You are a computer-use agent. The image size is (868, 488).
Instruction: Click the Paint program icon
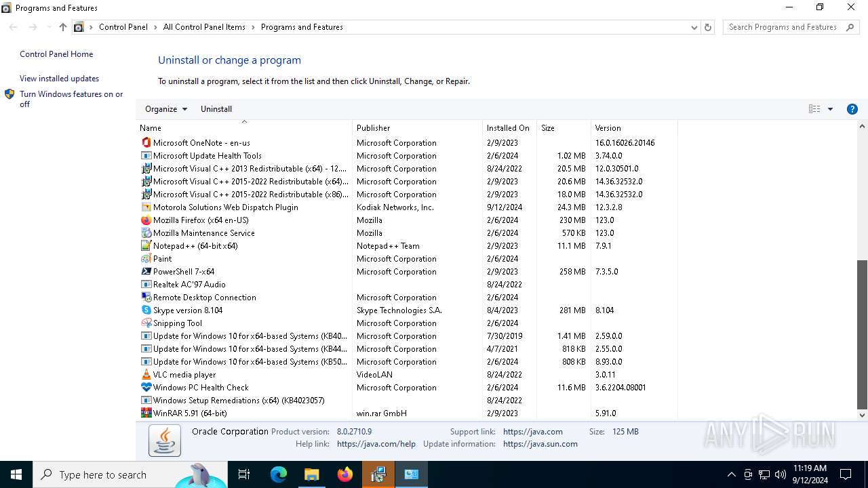146,259
